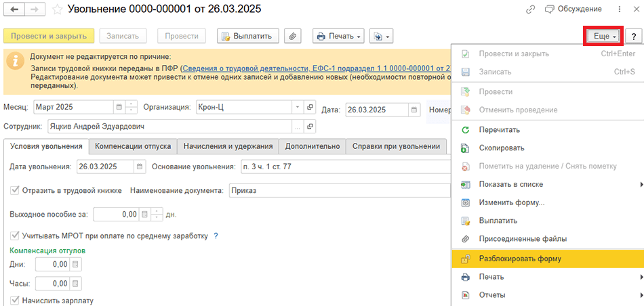Click the Выплатить button
The image size is (644, 306).
247,36
